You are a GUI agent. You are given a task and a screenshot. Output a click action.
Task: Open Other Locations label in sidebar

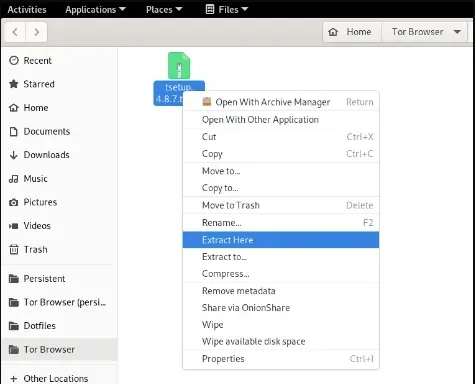[56, 379]
